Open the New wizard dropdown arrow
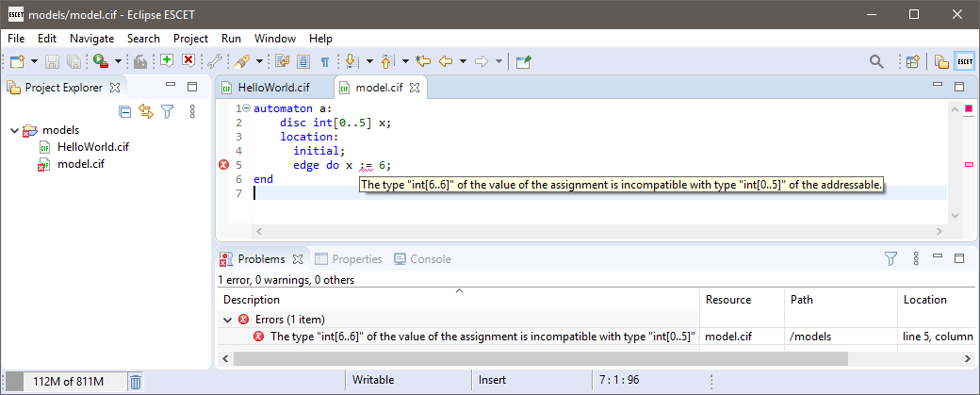The height and width of the screenshot is (395, 980). tap(34, 61)
